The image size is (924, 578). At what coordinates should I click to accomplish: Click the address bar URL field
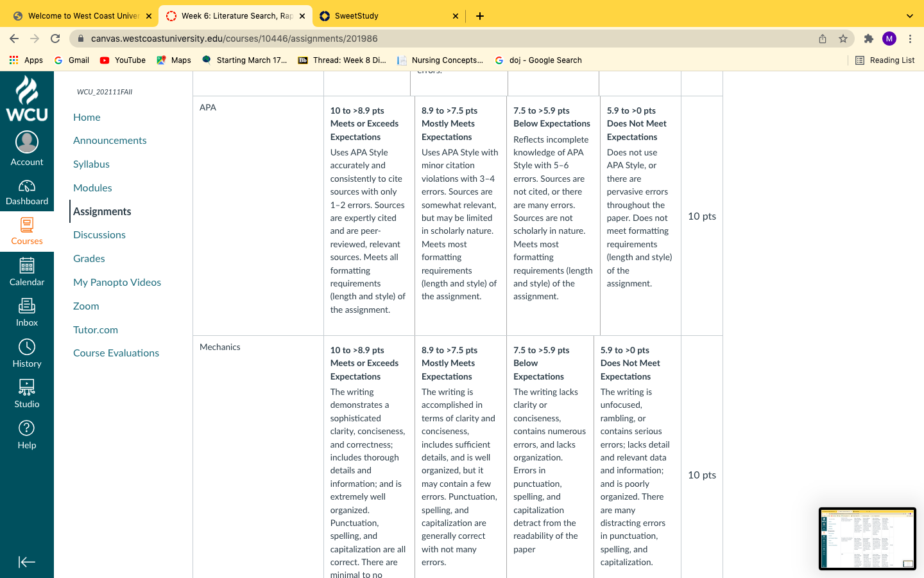[449, 39]
